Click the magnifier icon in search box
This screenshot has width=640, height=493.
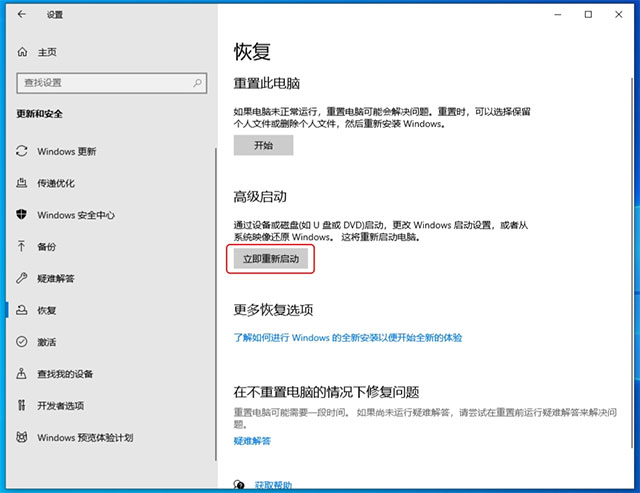tap(197, 83)
